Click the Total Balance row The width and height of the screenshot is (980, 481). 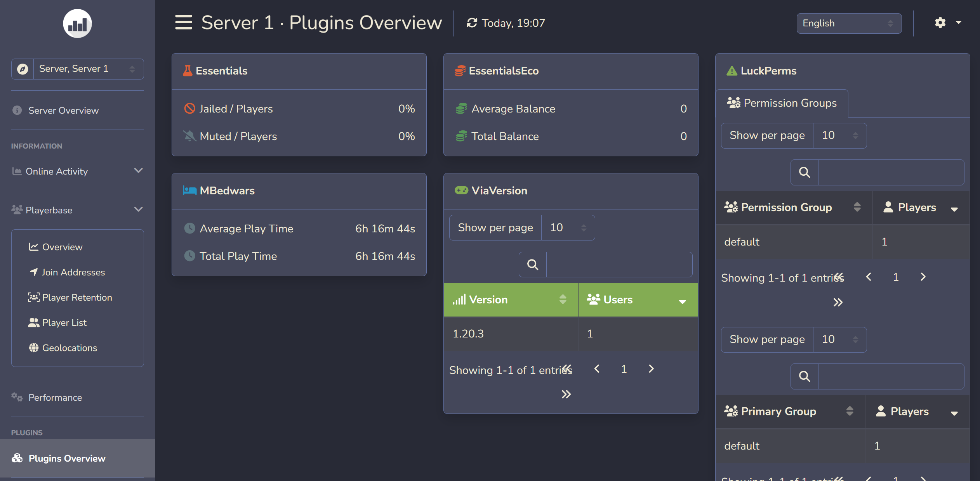point(571,136)
